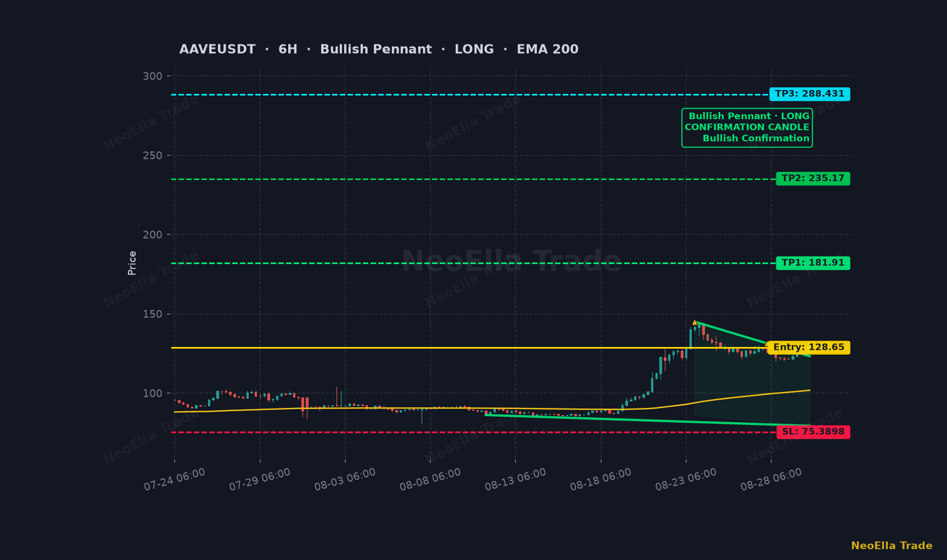Click the SL: 75.3898 stop-loss label
The image size is (947, 560).
814,432
